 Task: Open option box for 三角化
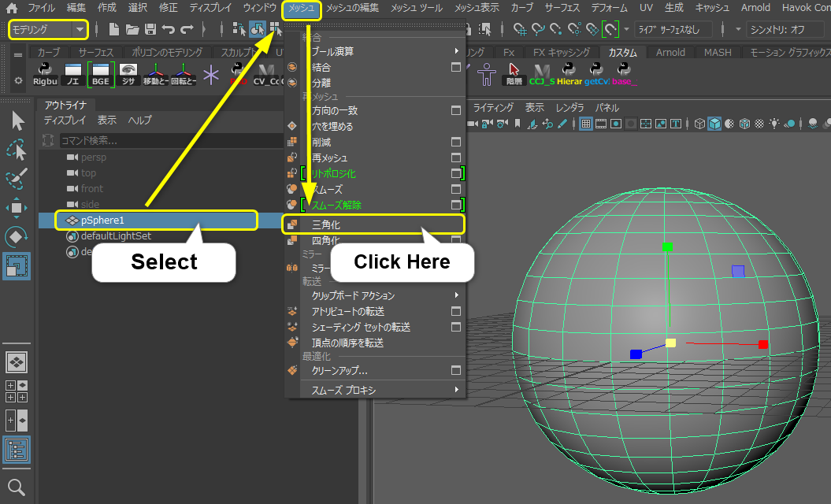[x=455, y=224]
